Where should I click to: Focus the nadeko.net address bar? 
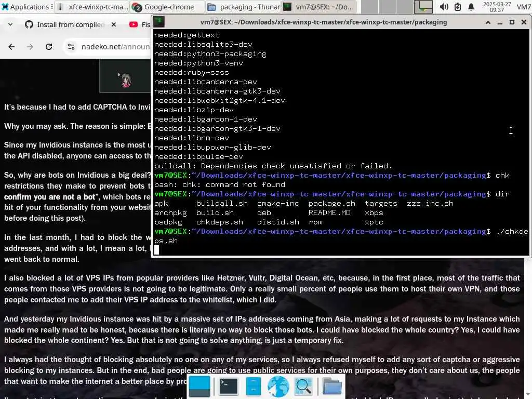tap(115, 47)
